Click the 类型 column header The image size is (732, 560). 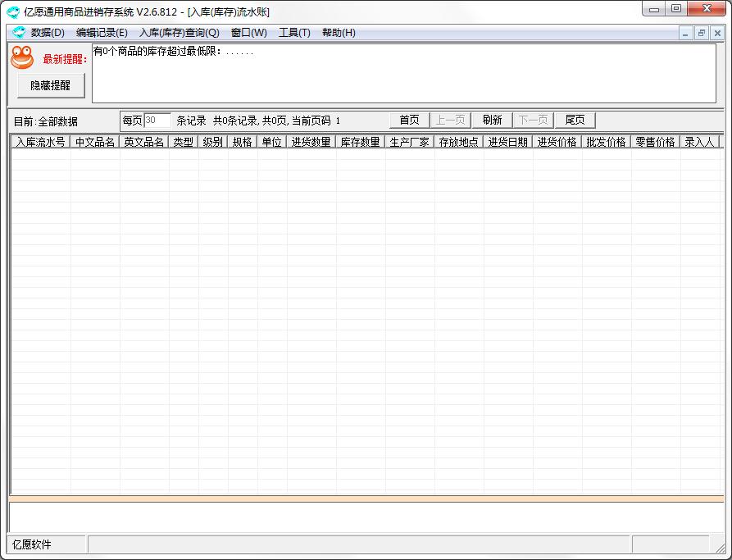183,142
